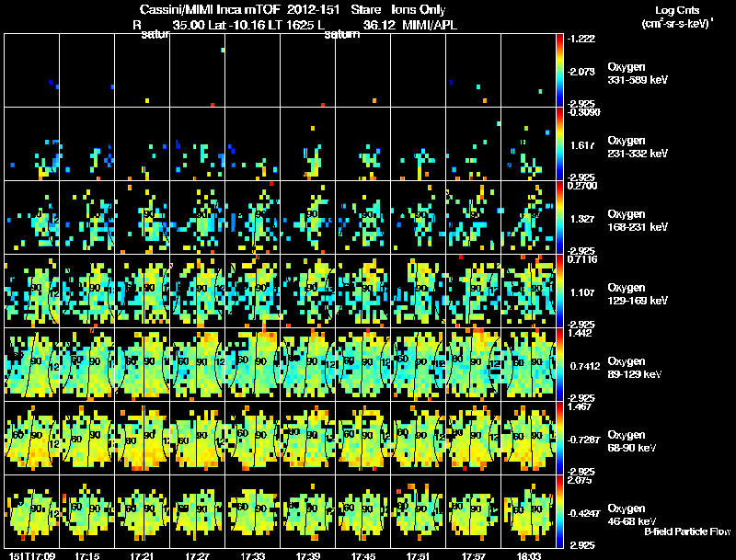Viewport: 736px width, 560px height.
Task: Click the bottom row color scale bar
Action: coord(559,511)
